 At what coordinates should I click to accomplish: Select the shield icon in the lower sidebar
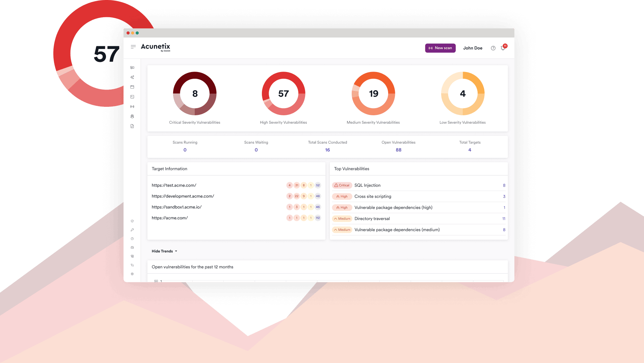coord(132,221)
